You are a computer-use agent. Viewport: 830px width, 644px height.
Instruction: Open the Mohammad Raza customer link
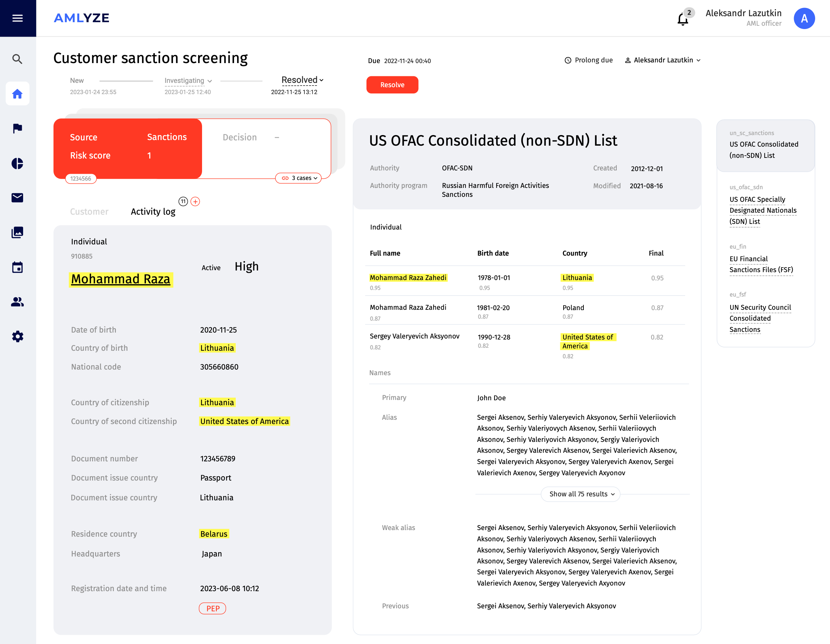pyautogui.click(x=121, y=279)
